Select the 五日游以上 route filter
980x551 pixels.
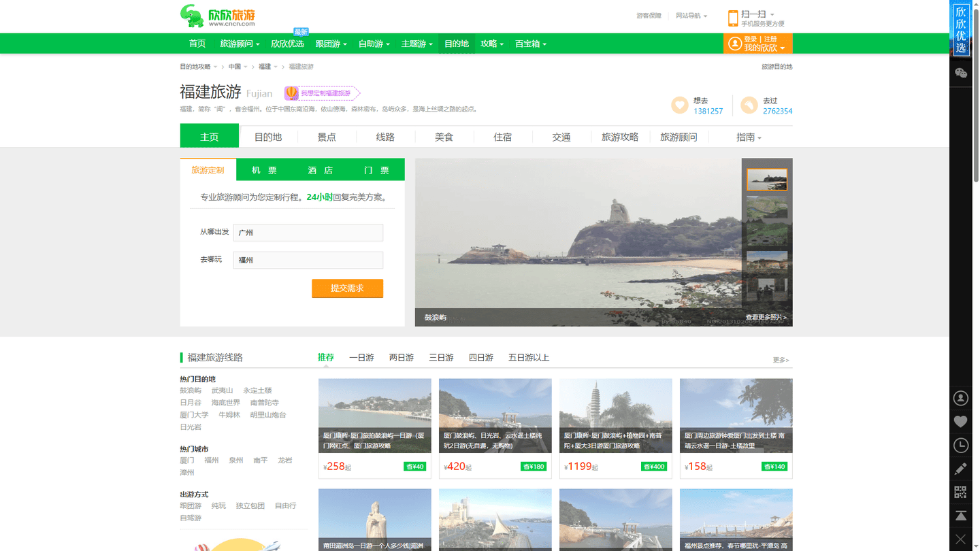(x=529, y=358)
